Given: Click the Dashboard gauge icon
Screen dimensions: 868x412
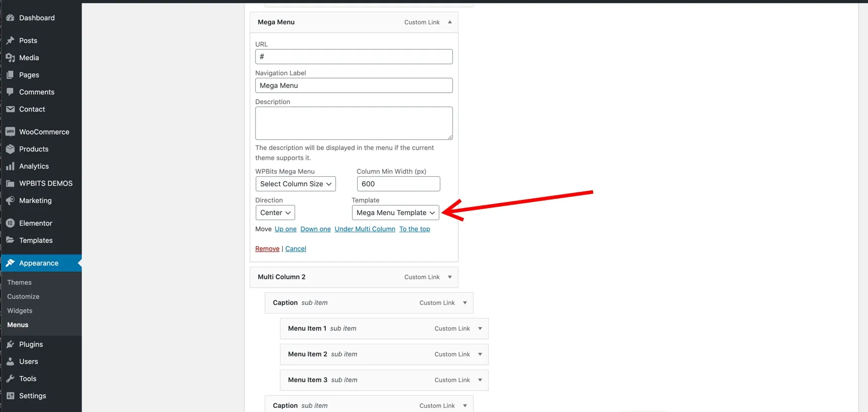Looking at the screenshot, I should tap(10, 18).
